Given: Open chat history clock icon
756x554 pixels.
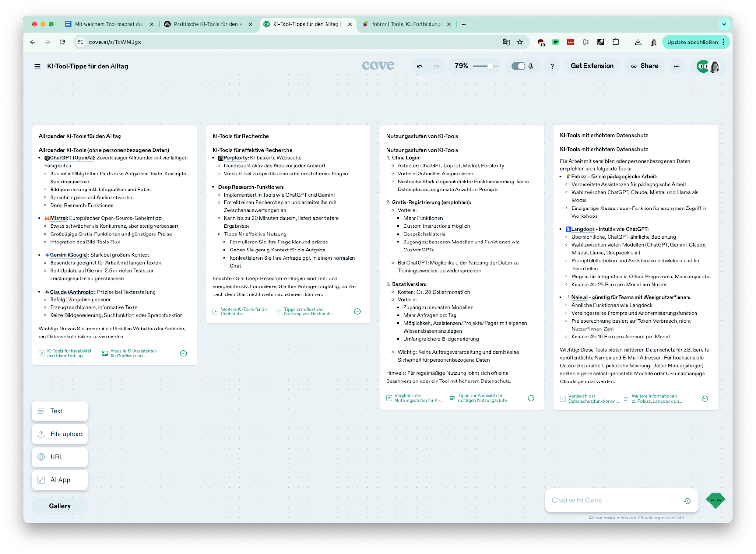Looking at the screenshot, I should [687, 501].
